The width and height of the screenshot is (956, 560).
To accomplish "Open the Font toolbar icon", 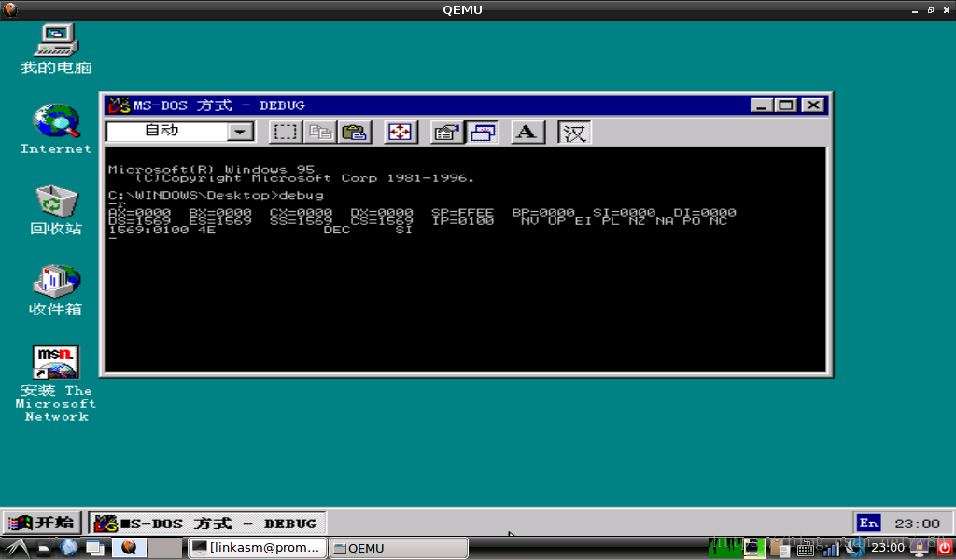I will (527, 133).
